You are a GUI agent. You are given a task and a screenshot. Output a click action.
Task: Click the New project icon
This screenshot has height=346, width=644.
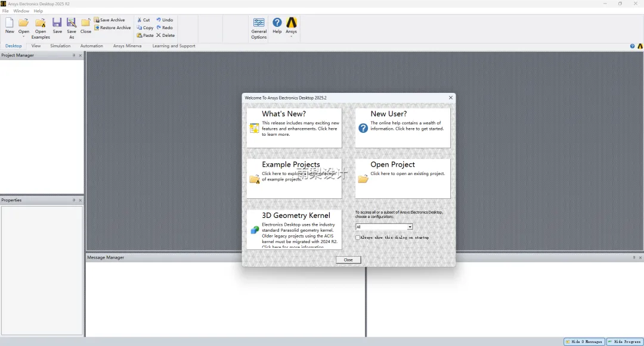click(x=10, y=23)
